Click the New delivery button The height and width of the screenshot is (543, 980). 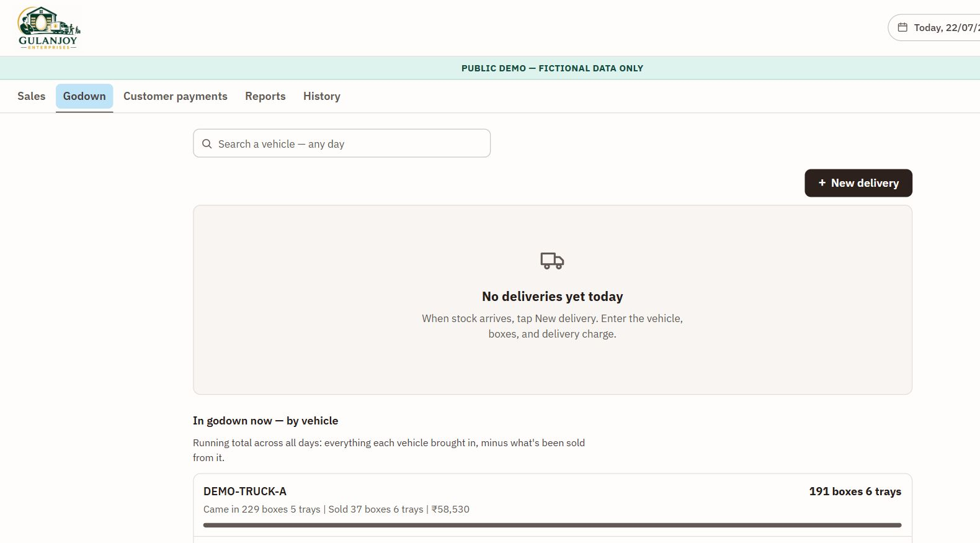pos(858,183)
